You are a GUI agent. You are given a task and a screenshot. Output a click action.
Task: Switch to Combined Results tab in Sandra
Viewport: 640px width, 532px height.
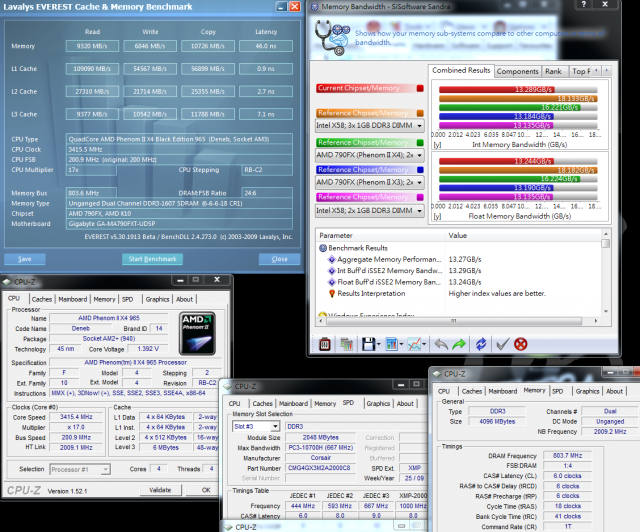click(461, 70)
